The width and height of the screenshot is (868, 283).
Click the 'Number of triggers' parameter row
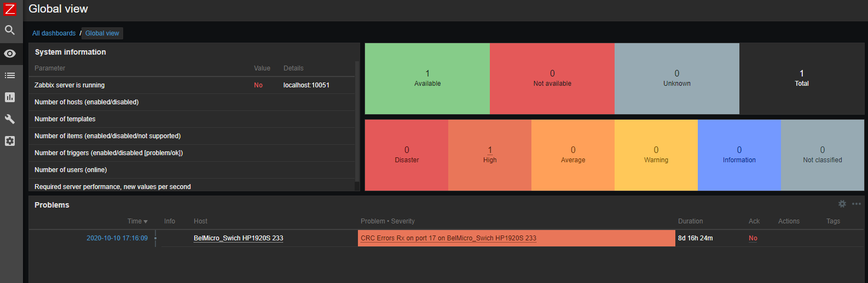click(192, 153)
